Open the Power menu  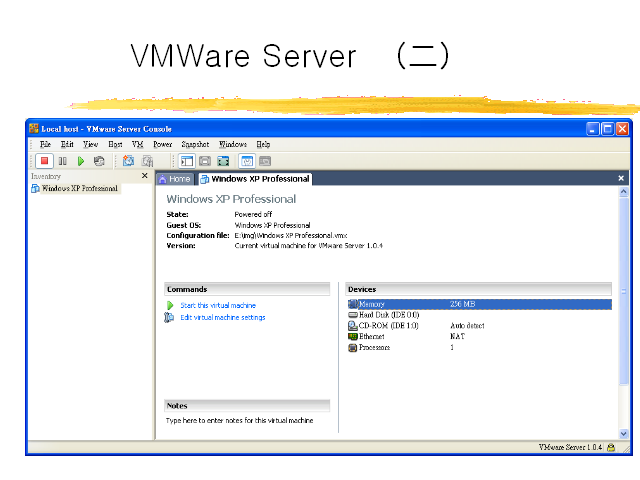(x=162, y=144)
